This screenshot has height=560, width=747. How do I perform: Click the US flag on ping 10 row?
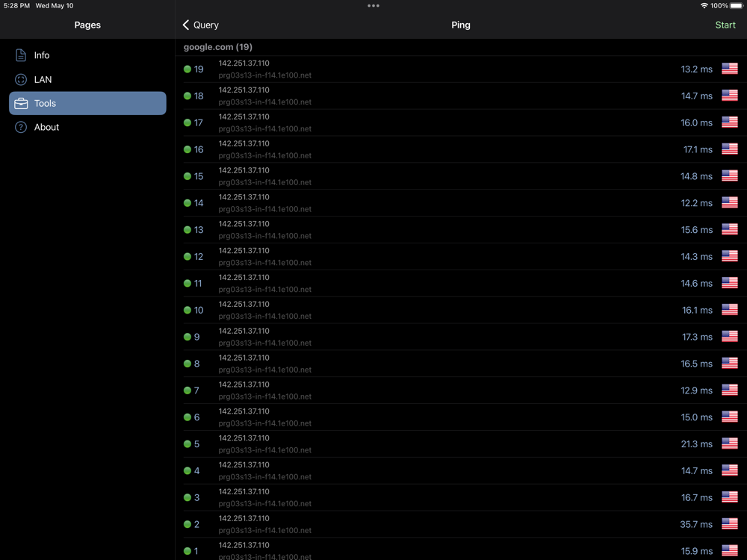click(729, 310)
